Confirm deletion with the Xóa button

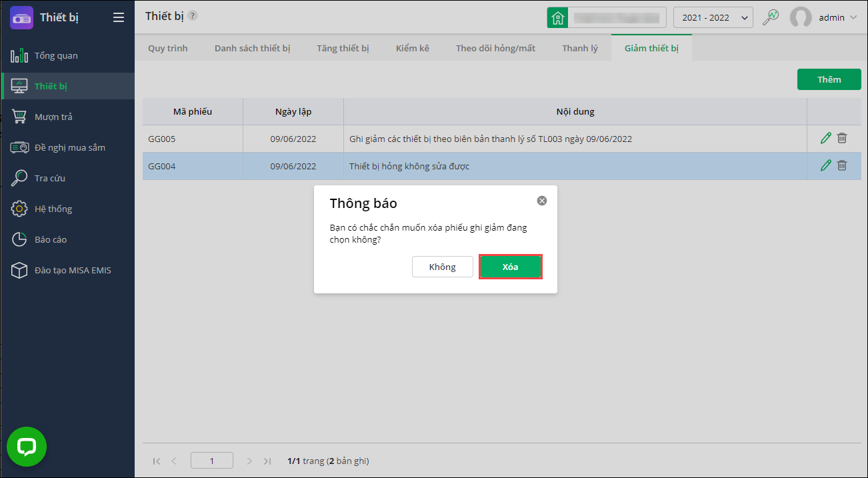(511, 267)
